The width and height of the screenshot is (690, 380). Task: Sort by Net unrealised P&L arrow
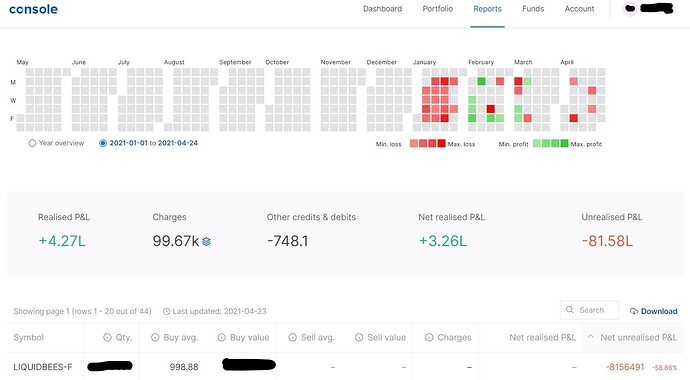[x=591, y=337]
